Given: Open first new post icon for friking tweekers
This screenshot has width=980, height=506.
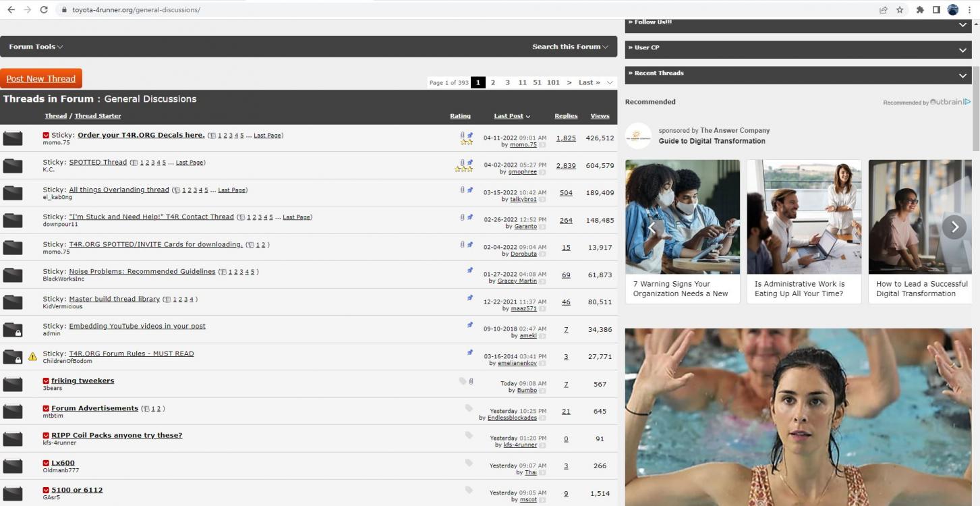Looking at the screenshot, I should pos(46,381).
